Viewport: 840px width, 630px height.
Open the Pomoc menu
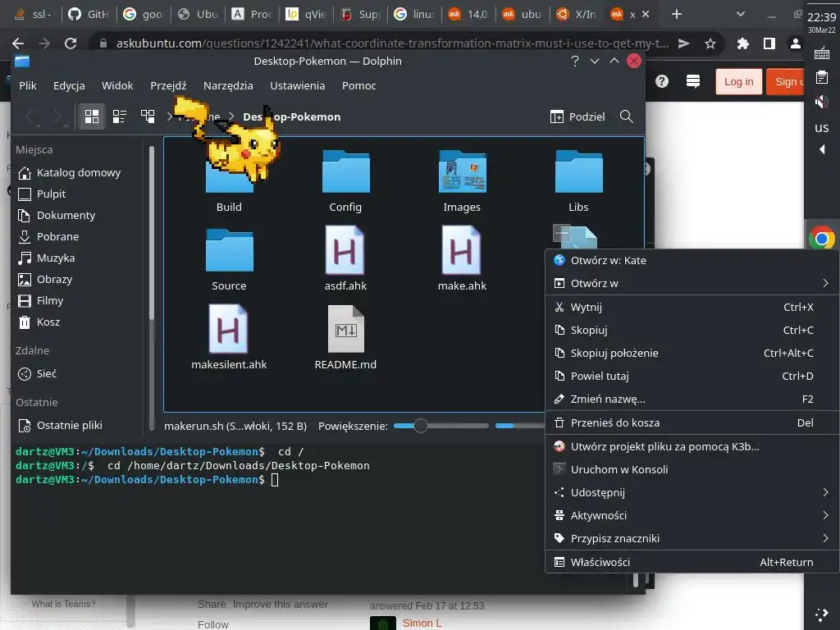(359, 85)
